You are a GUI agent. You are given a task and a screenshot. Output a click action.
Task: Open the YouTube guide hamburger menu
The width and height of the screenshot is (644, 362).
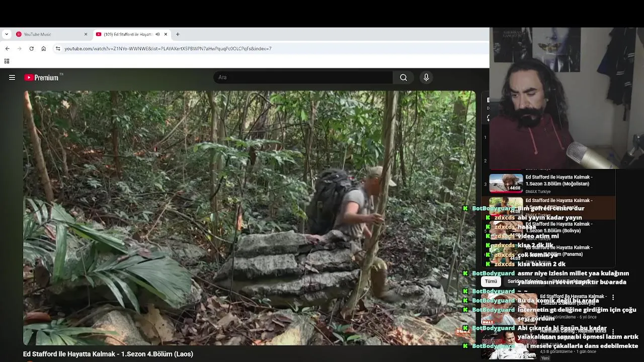pyautogui.click(x=12, y=77)
